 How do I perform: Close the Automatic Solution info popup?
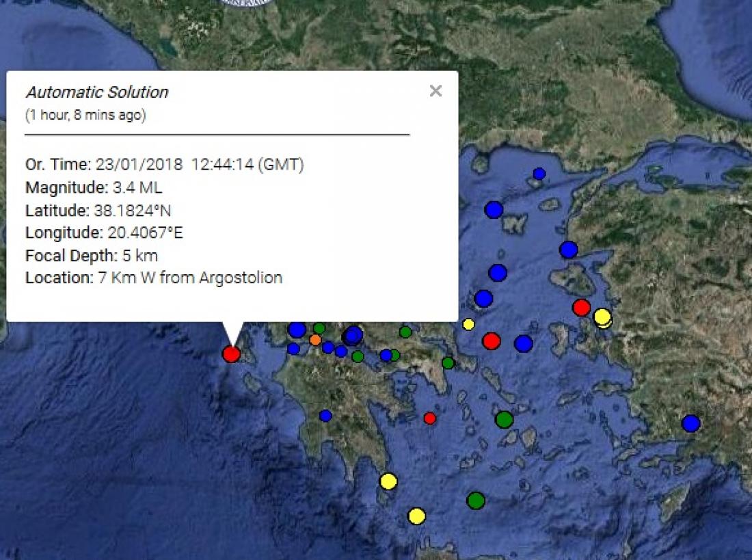[x=435, y=91]
